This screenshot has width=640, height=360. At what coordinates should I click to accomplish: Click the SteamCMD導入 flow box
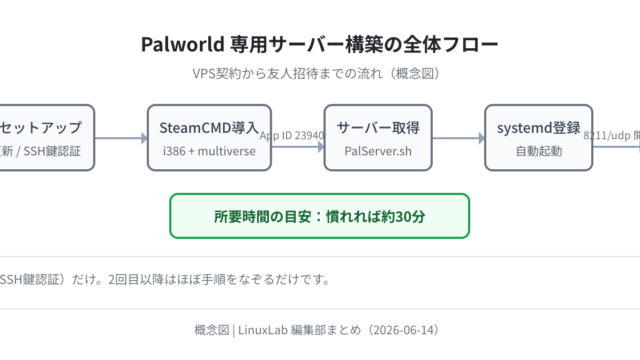click(x=209, y=138)
